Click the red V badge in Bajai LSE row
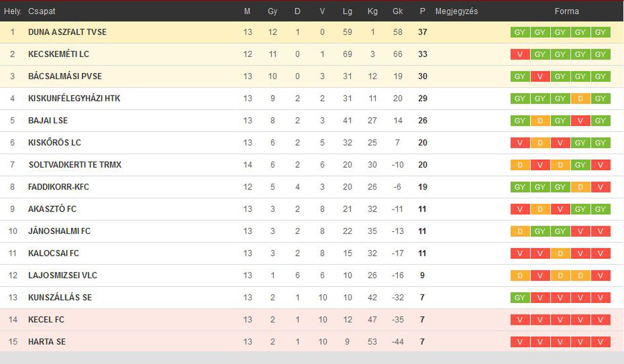 point(580,120)
